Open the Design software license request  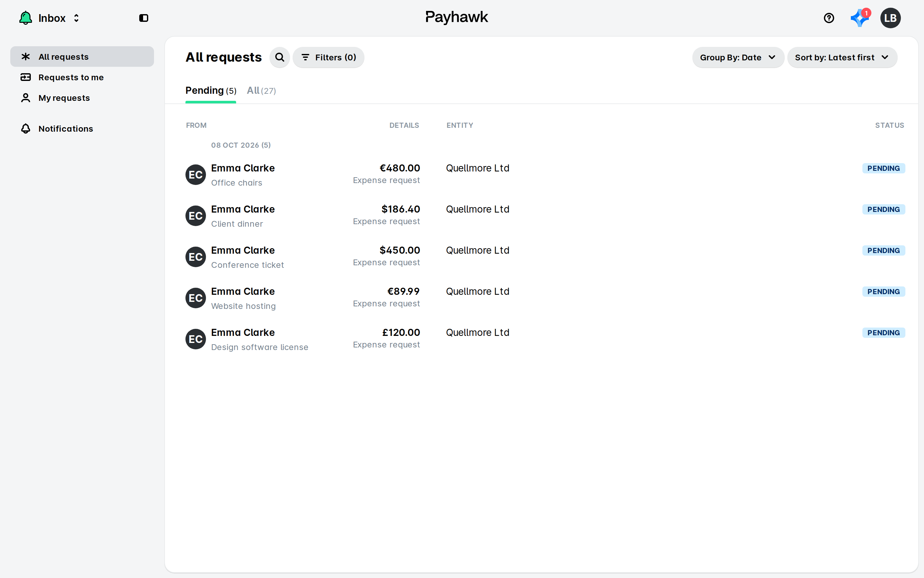(545, 339)
